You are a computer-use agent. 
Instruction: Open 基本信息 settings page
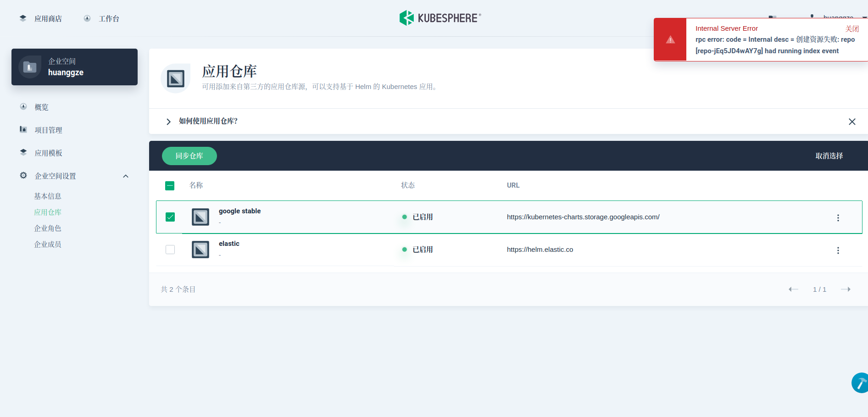tap(48, 196)
